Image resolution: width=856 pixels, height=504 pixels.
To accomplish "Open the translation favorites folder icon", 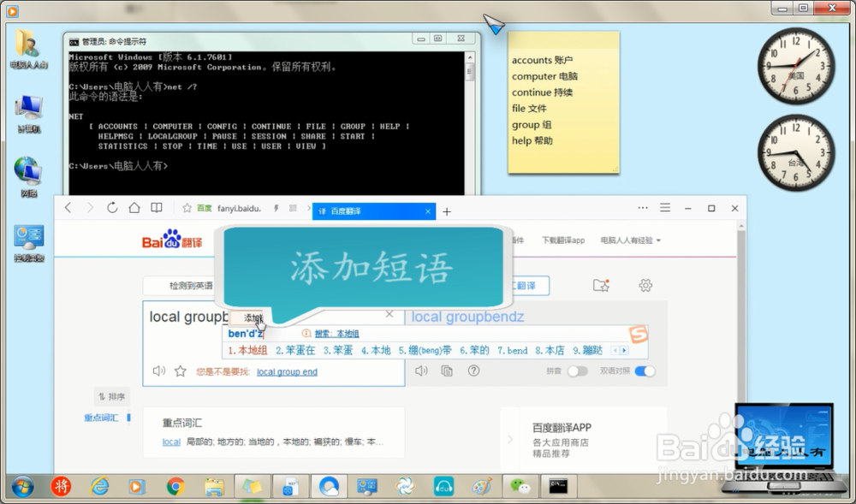I will (601, 285).
